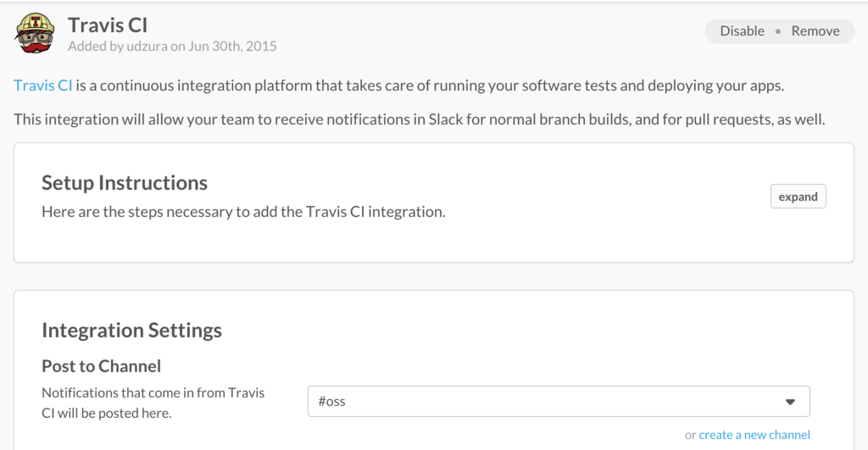Click the Setup Instructions heading
868x450 pixels.
(x=125, y=183)
